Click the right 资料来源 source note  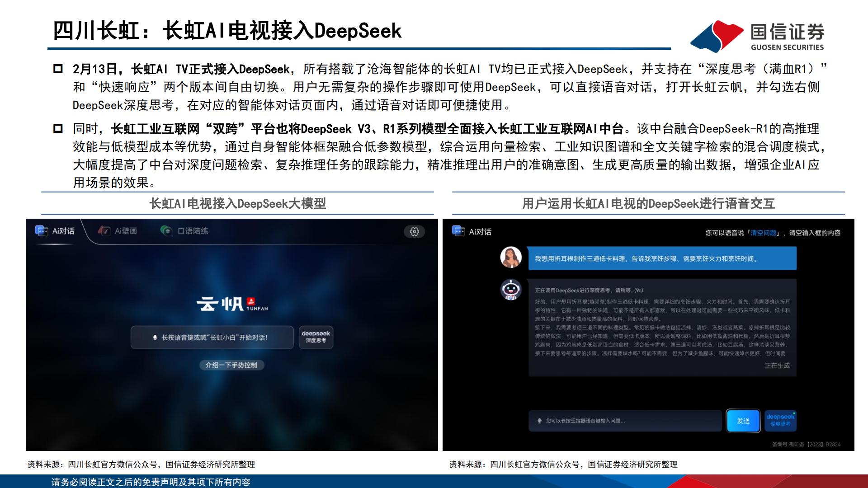[563, 465]
